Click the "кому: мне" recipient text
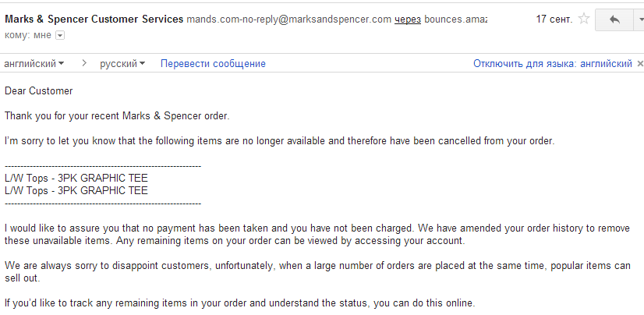 (x=28, y=34)
